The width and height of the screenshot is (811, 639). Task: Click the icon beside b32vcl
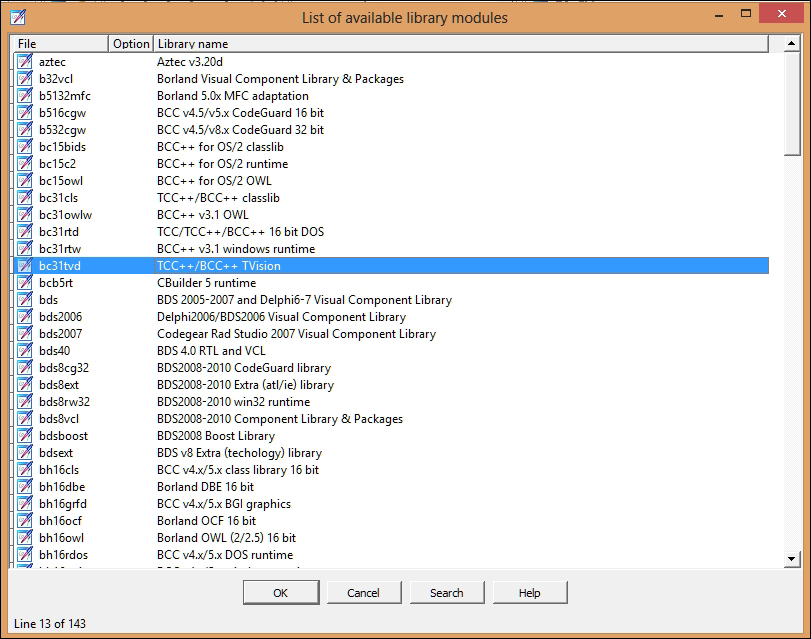click(x=24, y=79)
